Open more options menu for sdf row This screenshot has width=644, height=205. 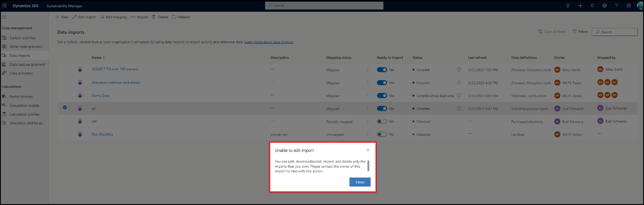click(x=368, y=121)
